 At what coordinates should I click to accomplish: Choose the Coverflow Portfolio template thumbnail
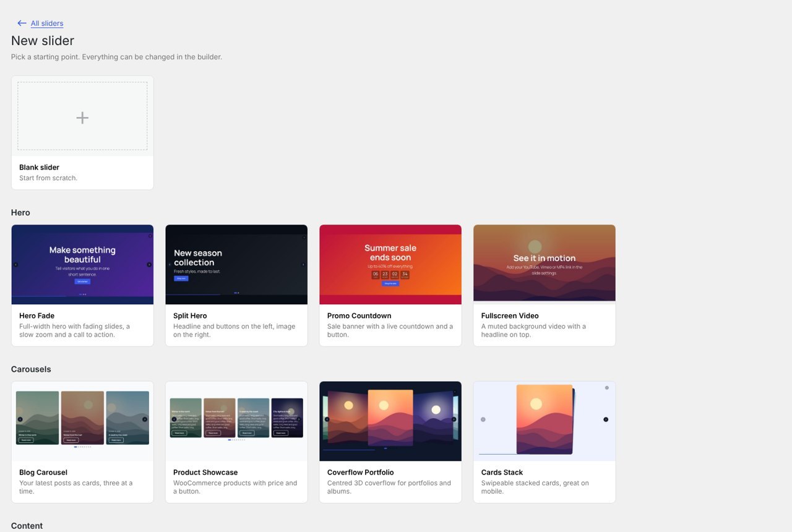click(390, 421)
